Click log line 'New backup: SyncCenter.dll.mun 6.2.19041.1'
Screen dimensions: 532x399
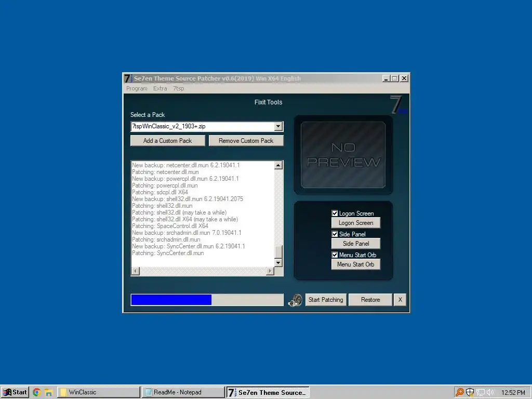tap(188, 246)
